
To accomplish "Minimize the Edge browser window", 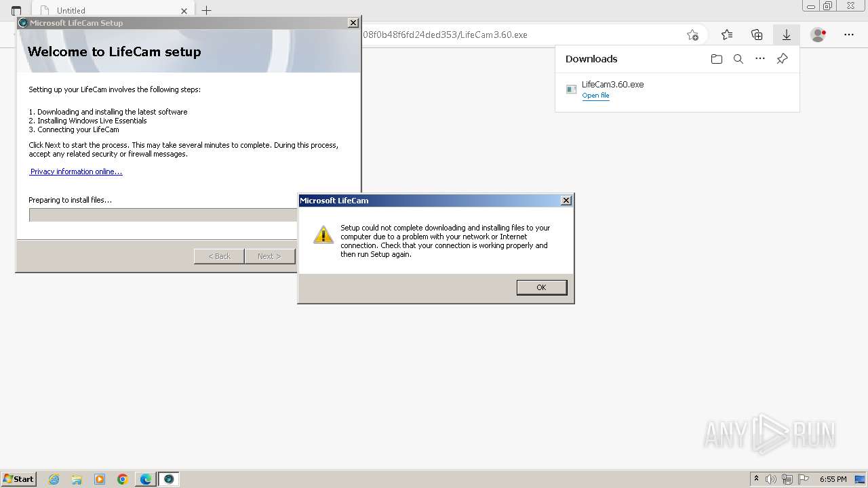I will (811, 6).
